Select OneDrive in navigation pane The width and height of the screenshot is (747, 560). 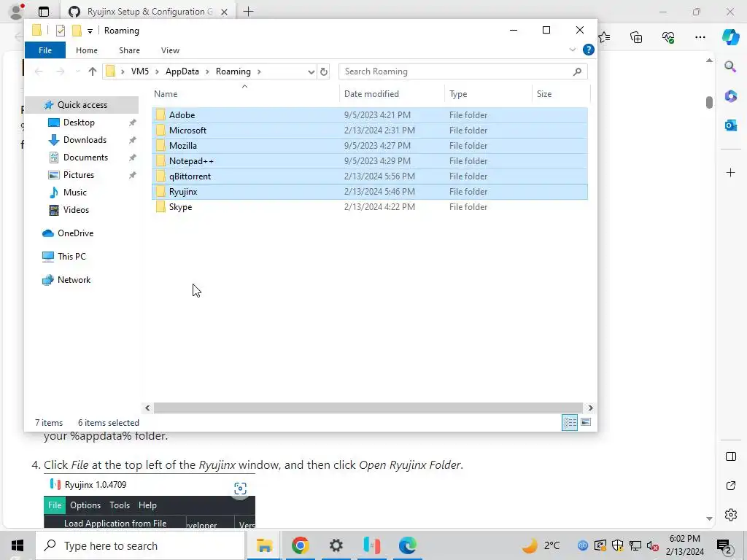[x=75, y=233]
